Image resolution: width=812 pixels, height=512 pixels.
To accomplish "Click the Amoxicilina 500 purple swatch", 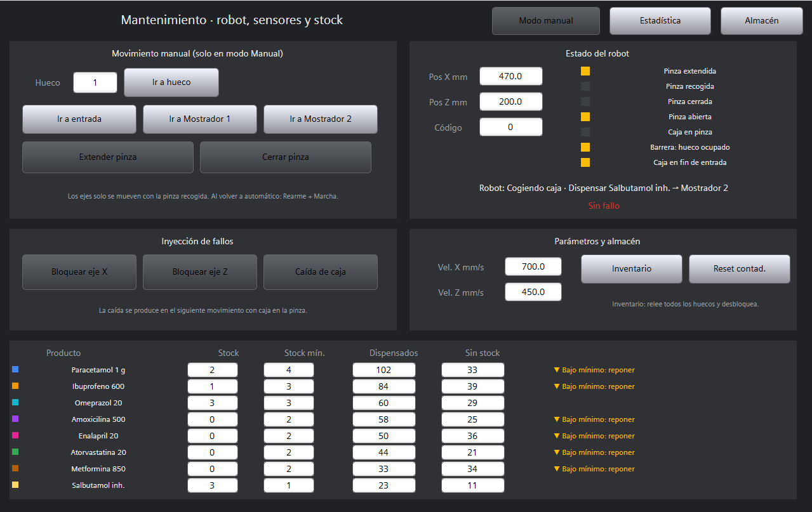I will (15, 419).
